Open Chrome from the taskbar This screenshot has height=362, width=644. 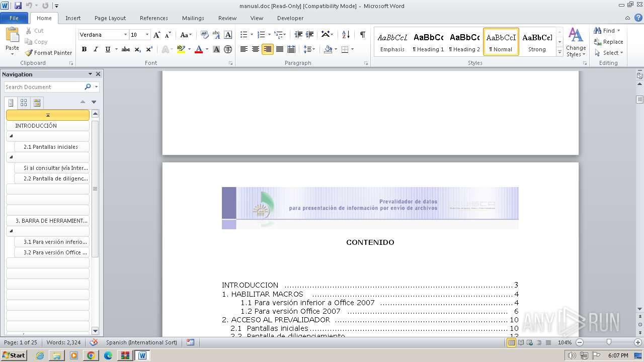[x=91, y=355]
